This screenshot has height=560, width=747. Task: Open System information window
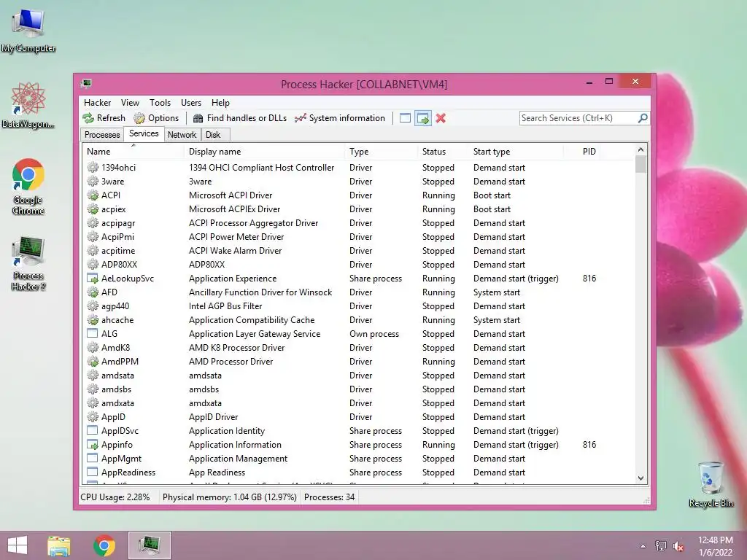340,118
